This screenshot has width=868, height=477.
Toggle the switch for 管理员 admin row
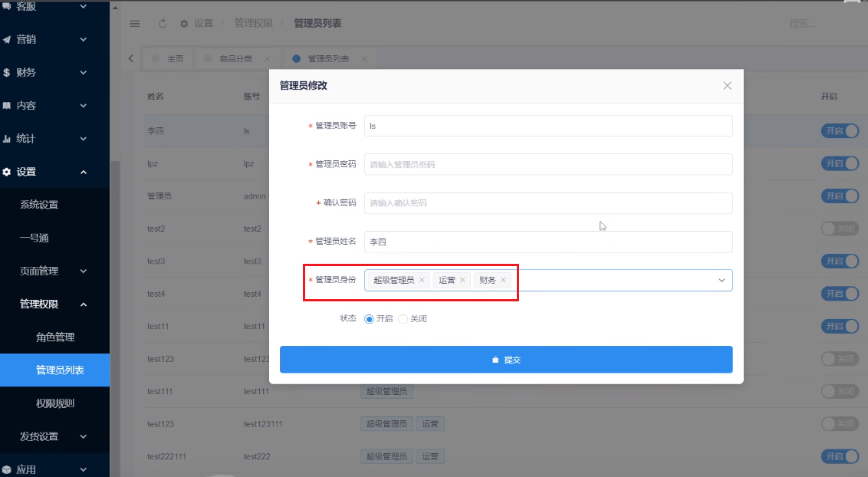click(x=840, y=196)
